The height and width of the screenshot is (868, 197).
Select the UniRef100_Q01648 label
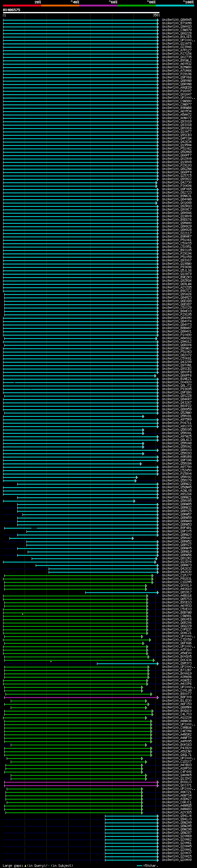[177, 203]
